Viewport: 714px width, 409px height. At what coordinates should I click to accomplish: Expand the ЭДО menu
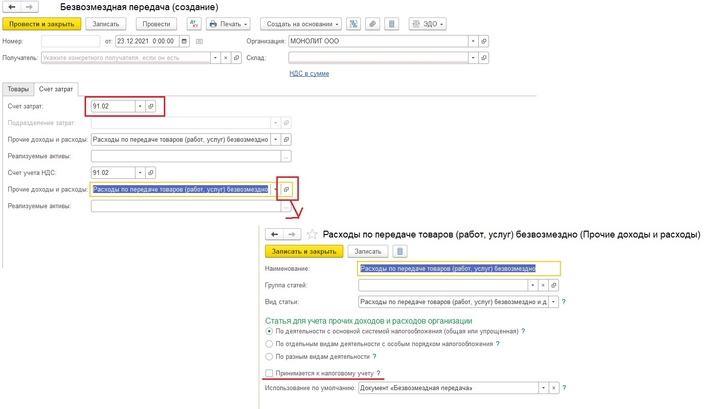pyautogui.click(x=427, y=24)
